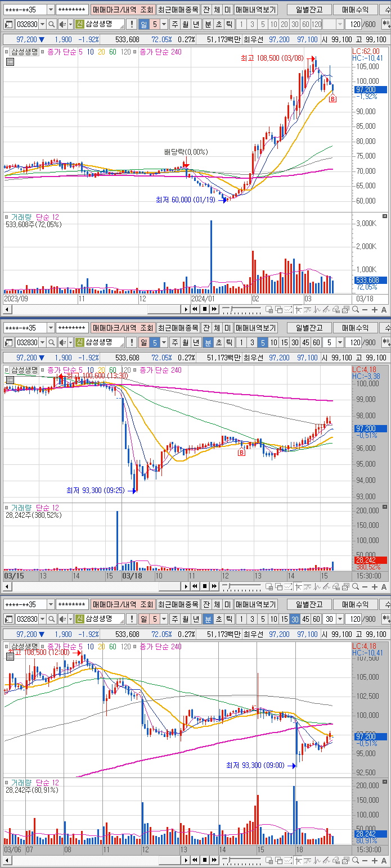The height and width of the screenshot is (868, 391).
Task: Click the 일별잔고 button in the top window
Action: click(309, 10)
